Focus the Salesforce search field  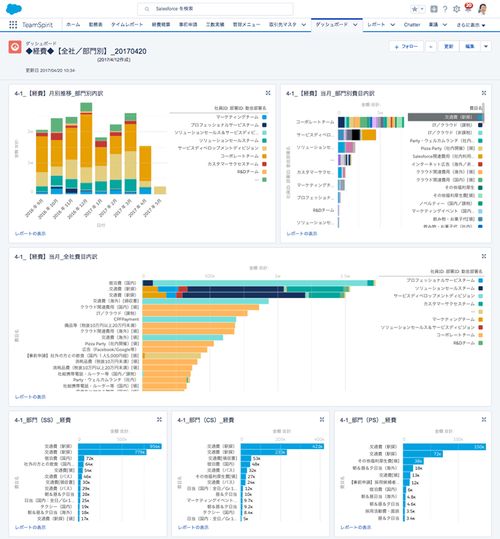click(215, 9)
